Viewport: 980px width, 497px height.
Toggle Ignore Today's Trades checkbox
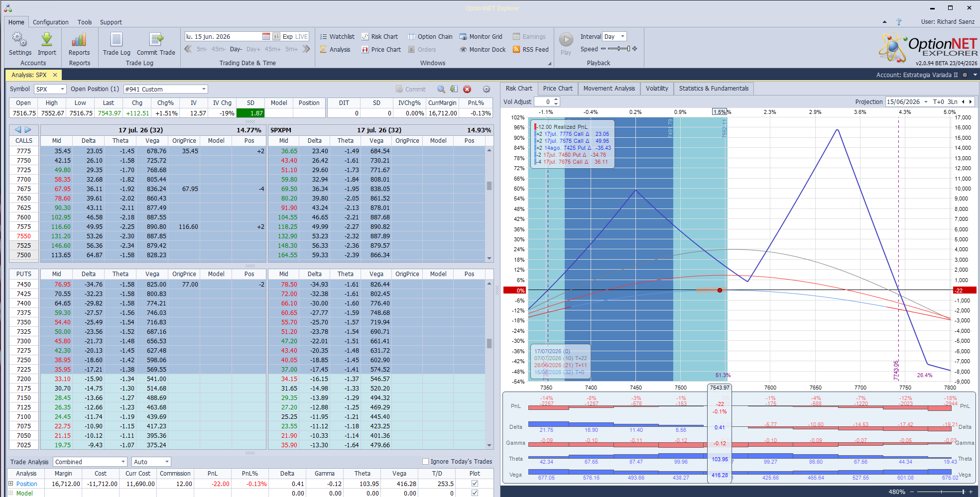(x=425, y=461)
